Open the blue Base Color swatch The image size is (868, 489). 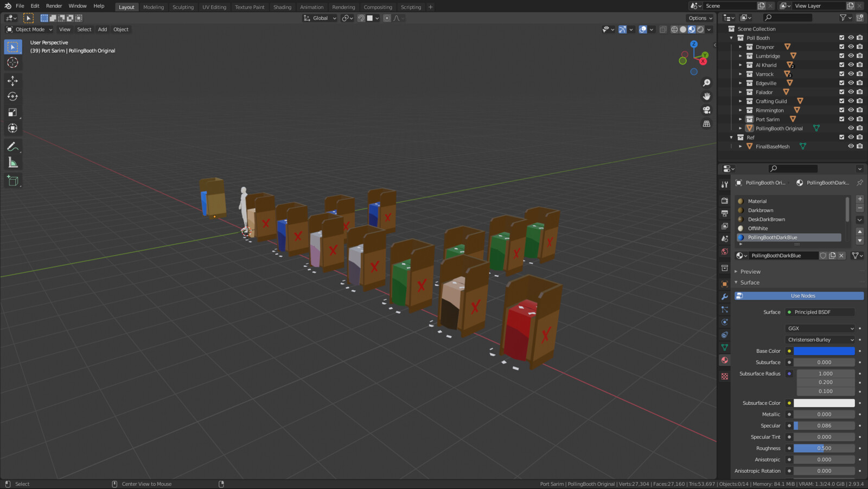click(x=824, y=351)
